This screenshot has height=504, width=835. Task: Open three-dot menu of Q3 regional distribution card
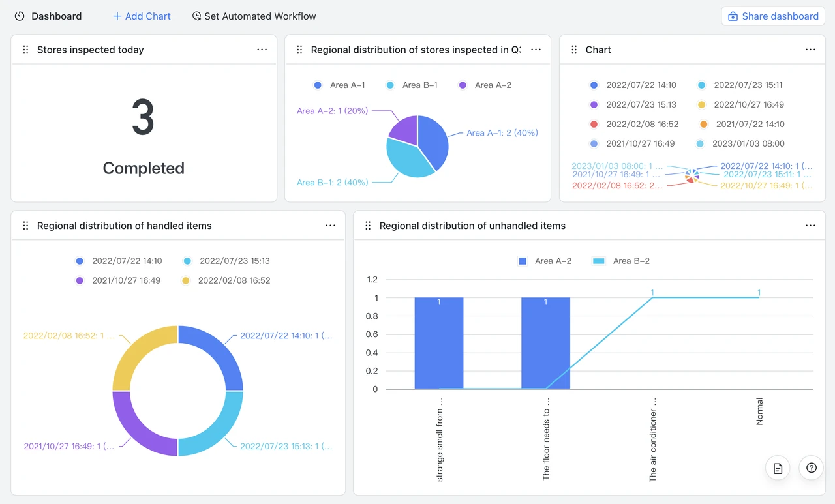coord(536,50)
